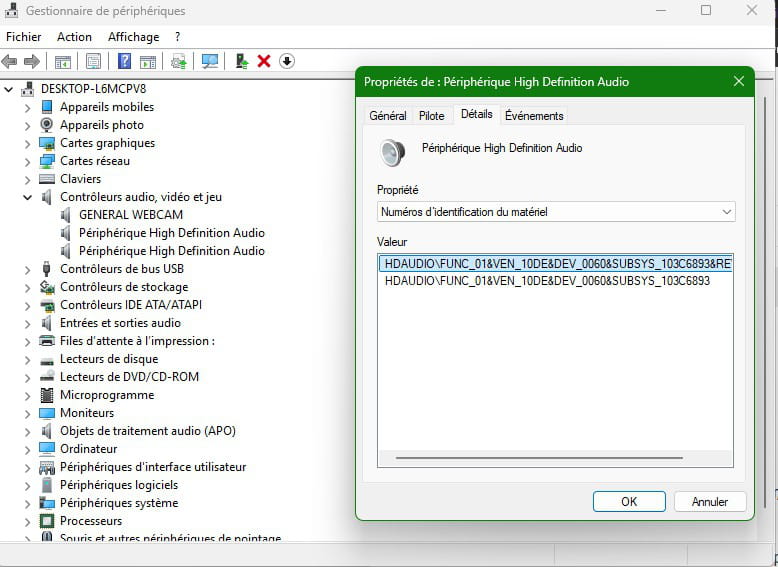Select the DESKTOP-L6MCPV8 computer name
This screenshot has width=778, height=567.
pos(94,89)
